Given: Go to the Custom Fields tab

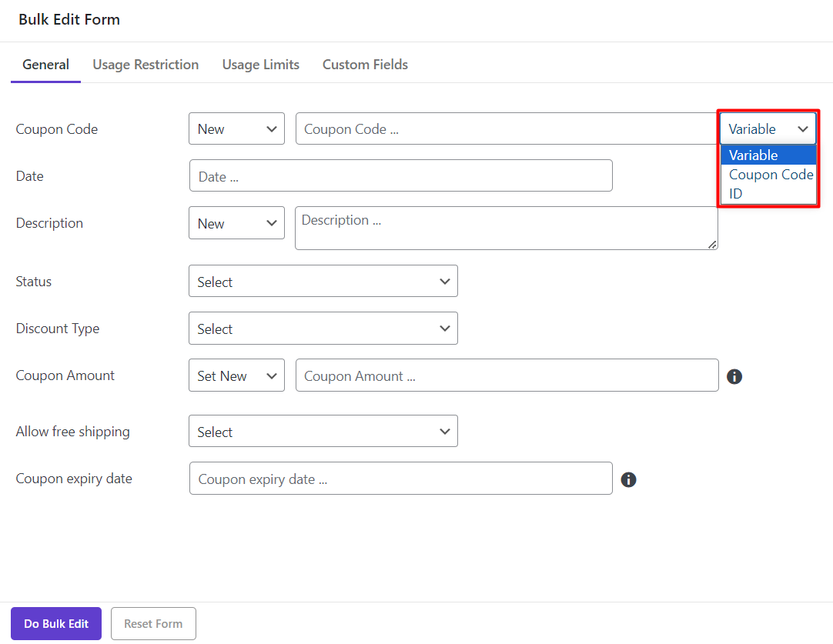Looking at the screenshot, I should tap(365, 65).
